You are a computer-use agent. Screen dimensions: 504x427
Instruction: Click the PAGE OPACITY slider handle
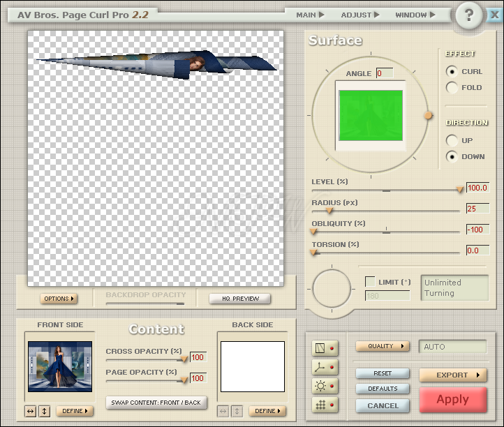pyautogui.click(x=184, y=380)
